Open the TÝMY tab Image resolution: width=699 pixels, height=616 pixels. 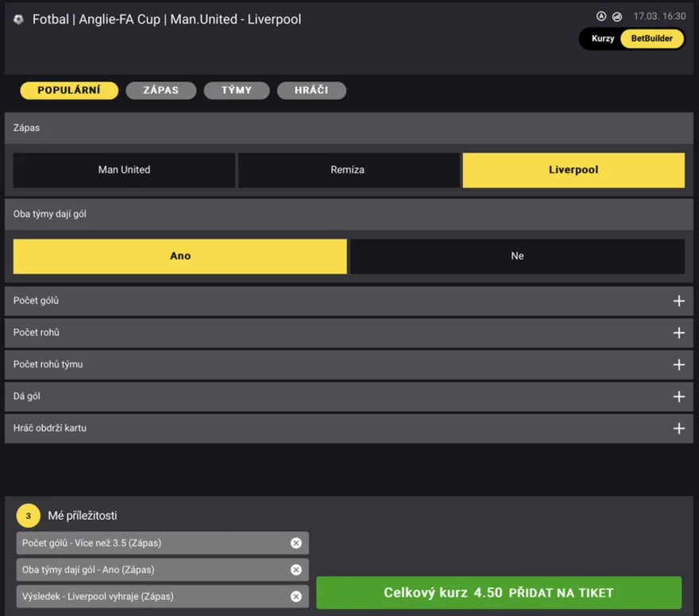237,90
